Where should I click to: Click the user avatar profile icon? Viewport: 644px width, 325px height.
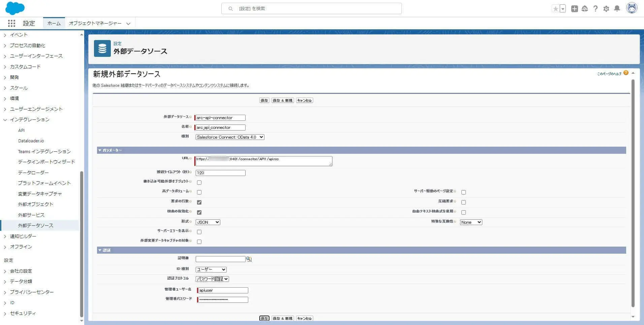pos(632,8)
